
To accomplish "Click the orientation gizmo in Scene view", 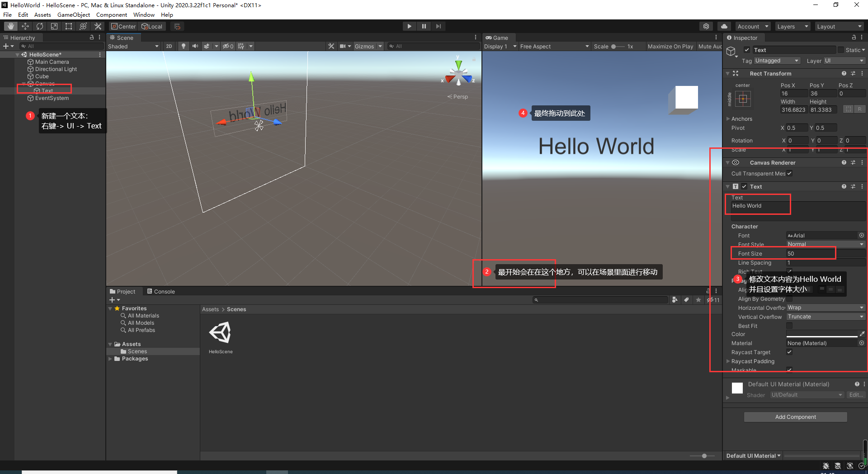I will (x=458, y=74).
